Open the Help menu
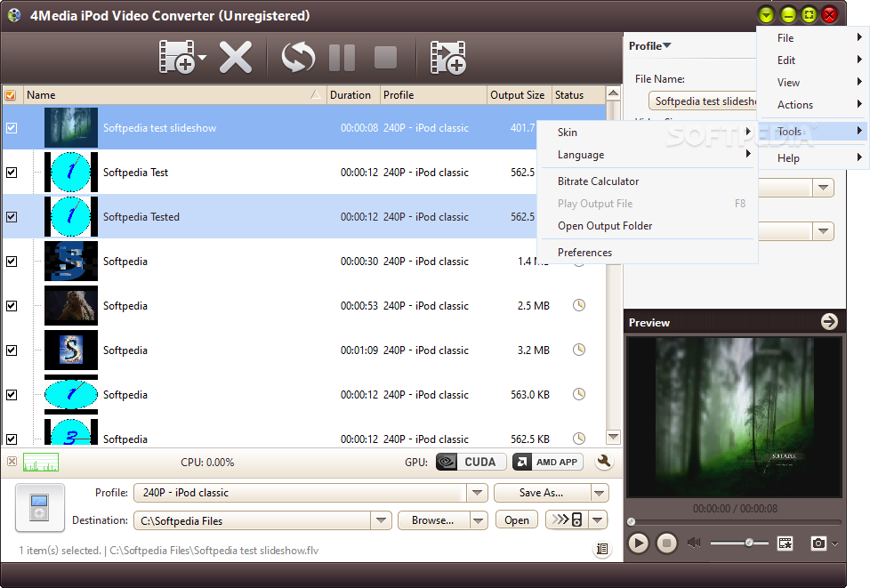 click(812, 158)
